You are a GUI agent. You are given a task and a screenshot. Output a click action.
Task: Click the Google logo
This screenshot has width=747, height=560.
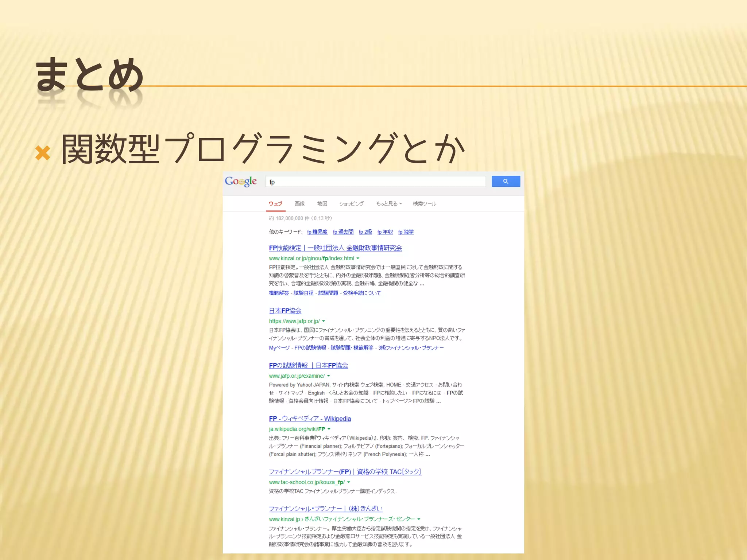241,181
